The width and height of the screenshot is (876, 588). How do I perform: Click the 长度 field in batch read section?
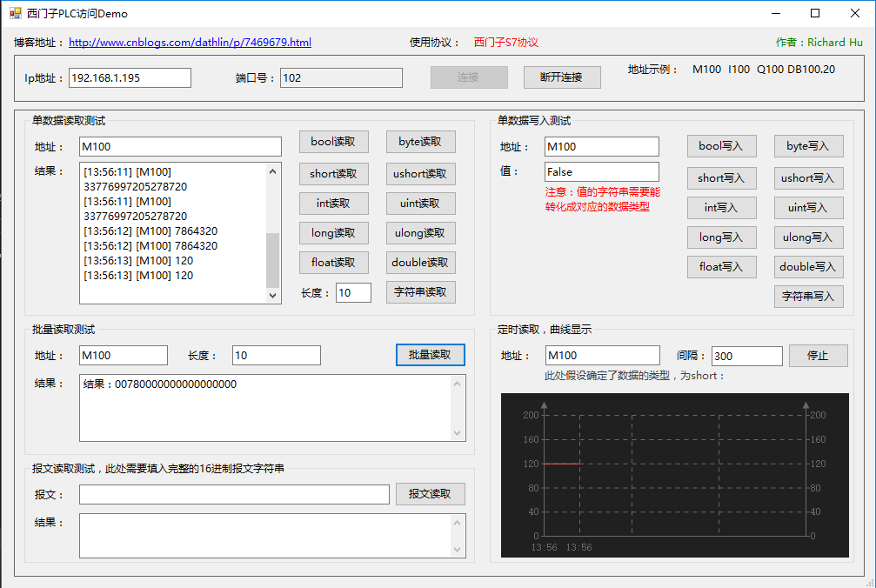[x=276, y=356]
